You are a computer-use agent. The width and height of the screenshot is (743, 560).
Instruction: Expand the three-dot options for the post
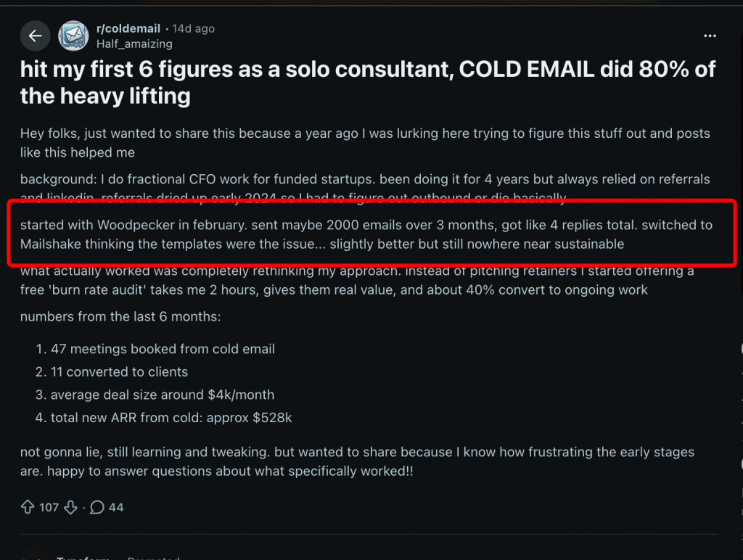pos(709,36)
